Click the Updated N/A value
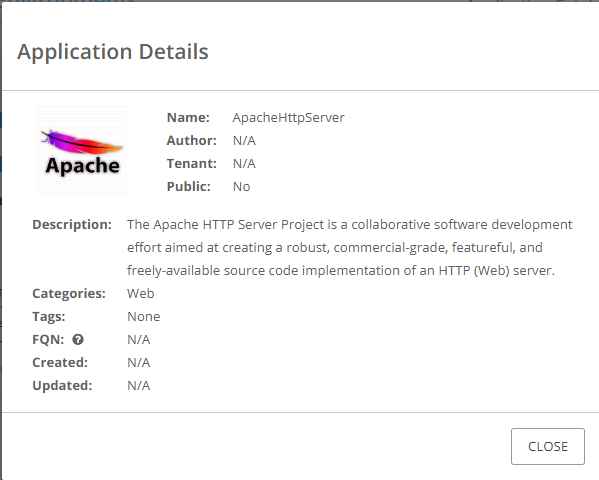The image size is (599, 480). pyautogui.click(x=139, y=385)
